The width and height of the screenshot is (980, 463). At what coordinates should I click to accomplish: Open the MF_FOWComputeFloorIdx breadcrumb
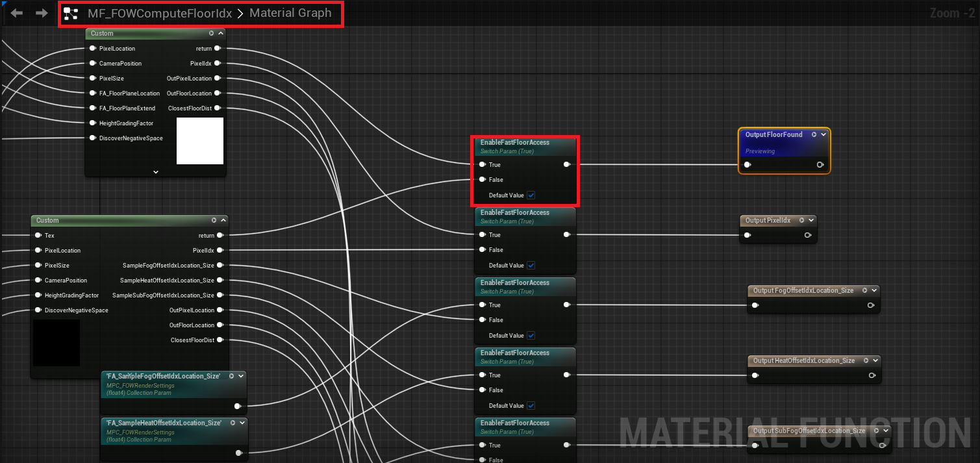[x=160, y=14]
